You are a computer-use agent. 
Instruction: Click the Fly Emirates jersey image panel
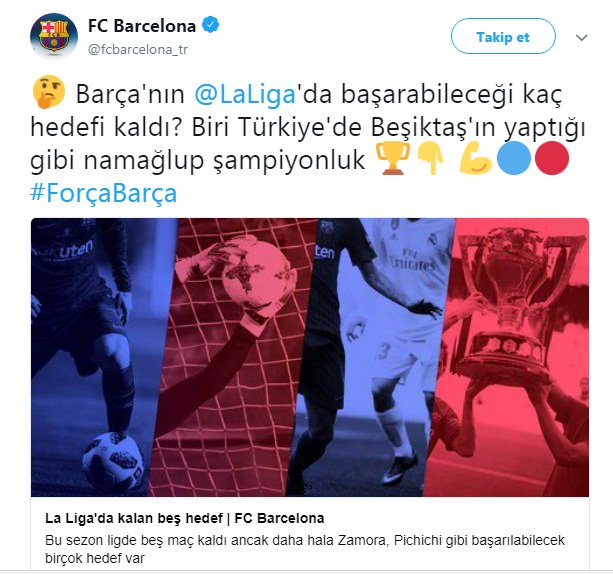tap(371, 357)
